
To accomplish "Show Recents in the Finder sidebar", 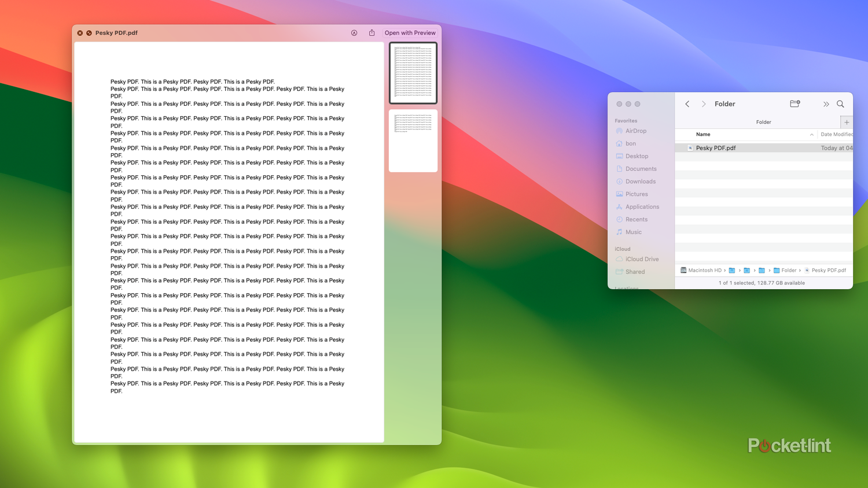I will (x=632, y=220).
